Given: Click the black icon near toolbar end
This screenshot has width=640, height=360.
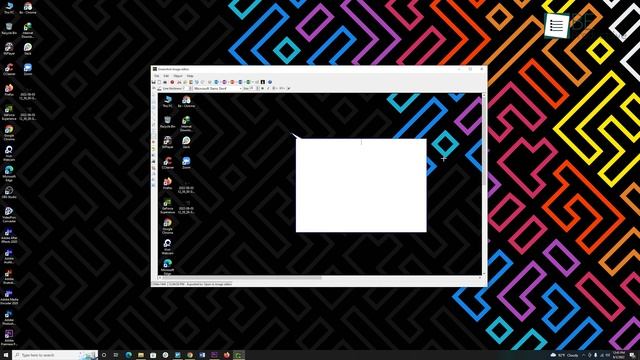Looking at the screenshot, I should click(x=263, y=82).
